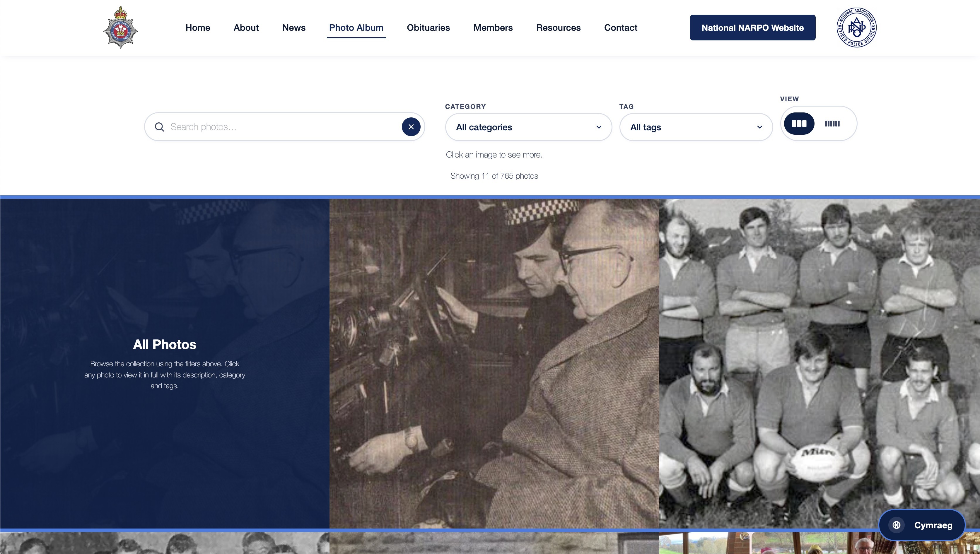Open the police car interior photo
Viewport: 980px width, 554px height.
[x=494, y=363]
